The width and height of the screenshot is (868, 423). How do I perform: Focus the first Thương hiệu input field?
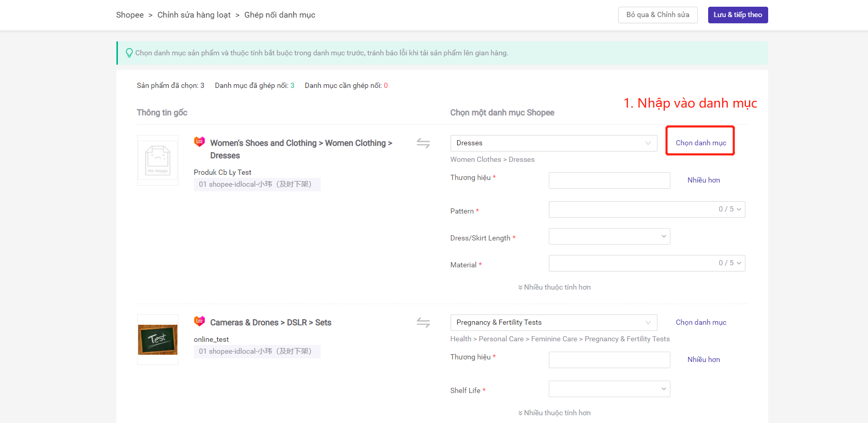609,180
